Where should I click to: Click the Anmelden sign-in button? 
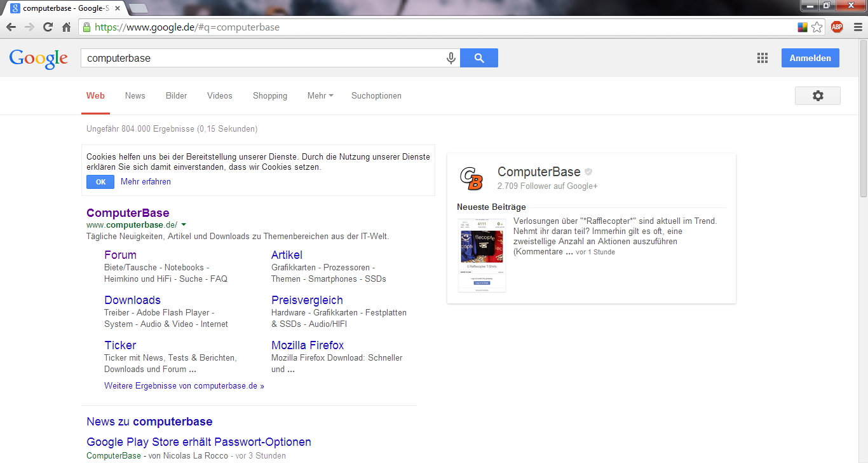pyautogui.click(x=810, y=58)
